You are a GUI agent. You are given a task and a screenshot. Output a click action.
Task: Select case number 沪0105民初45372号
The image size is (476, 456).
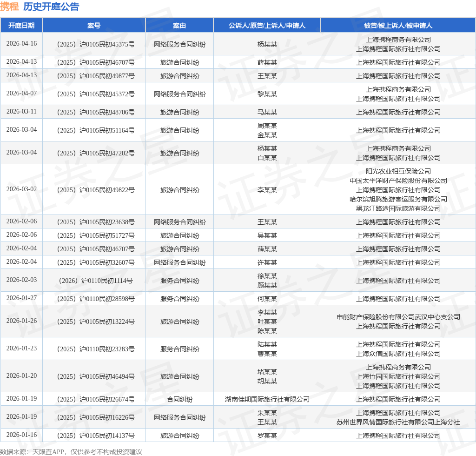[96, 94]
